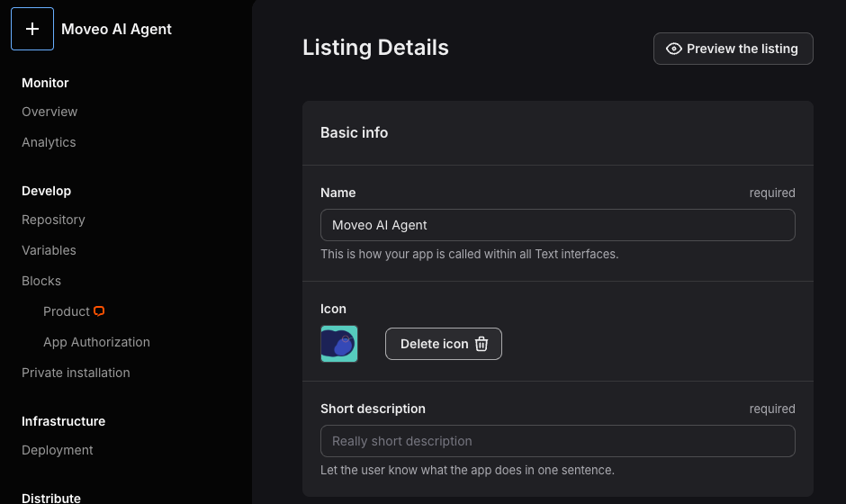Click the Distribute section heading
846x504 pixels.
(x=51, y=498)
